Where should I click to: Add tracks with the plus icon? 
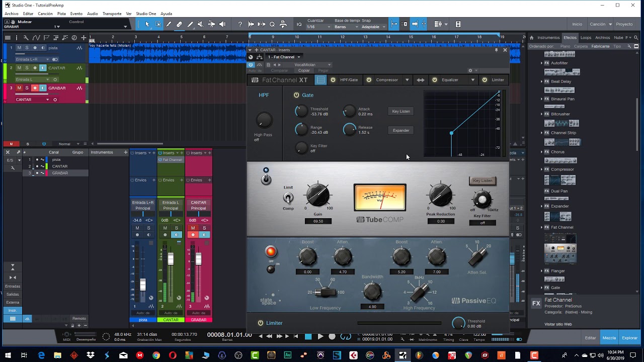click(x=84, y=38)
